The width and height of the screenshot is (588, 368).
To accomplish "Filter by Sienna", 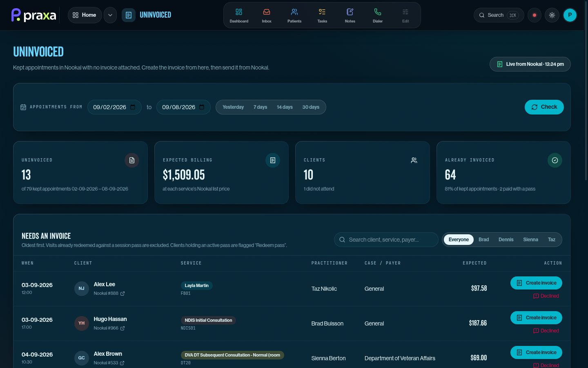I will (530, 240).
